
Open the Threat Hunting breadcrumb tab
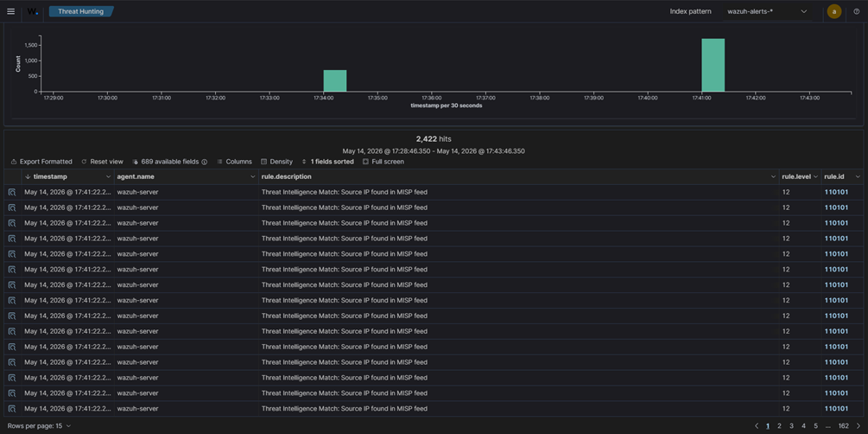81,11
